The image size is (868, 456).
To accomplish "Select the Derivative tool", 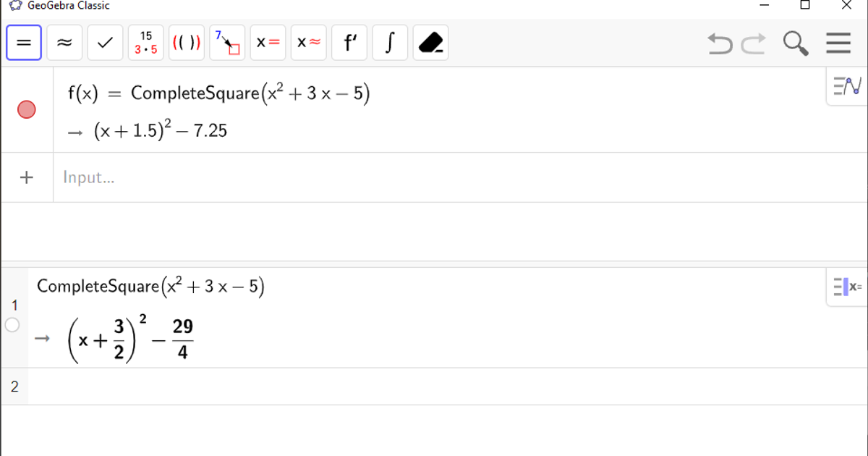I will click(x=349, y=42).
